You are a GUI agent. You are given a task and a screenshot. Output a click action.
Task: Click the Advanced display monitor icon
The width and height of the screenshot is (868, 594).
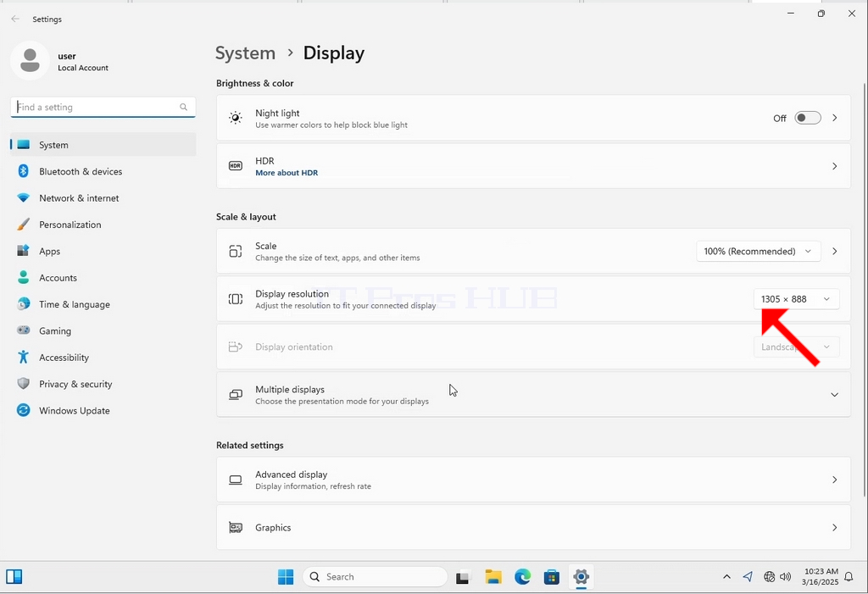click(x=236, y=480)
